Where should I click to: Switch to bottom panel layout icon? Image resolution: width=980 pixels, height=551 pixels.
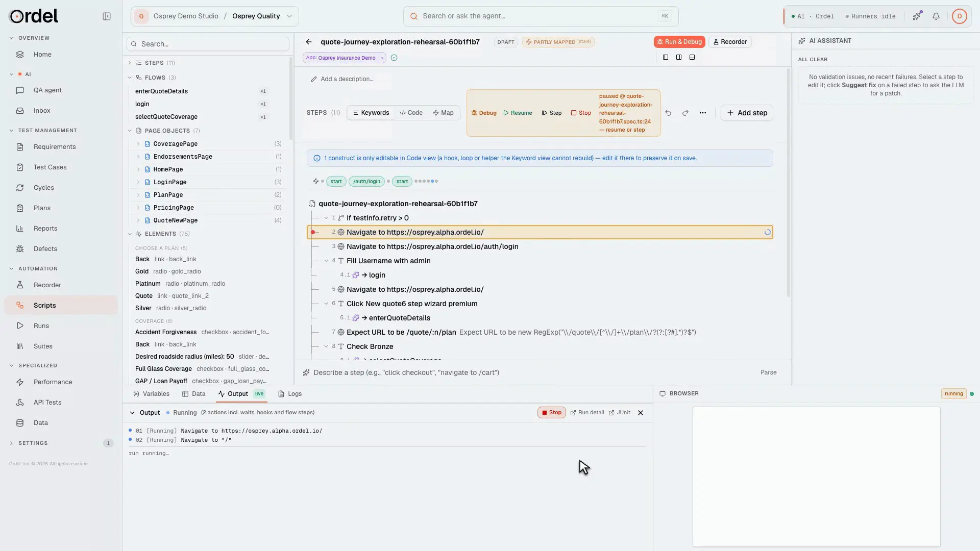click(692, 57)
